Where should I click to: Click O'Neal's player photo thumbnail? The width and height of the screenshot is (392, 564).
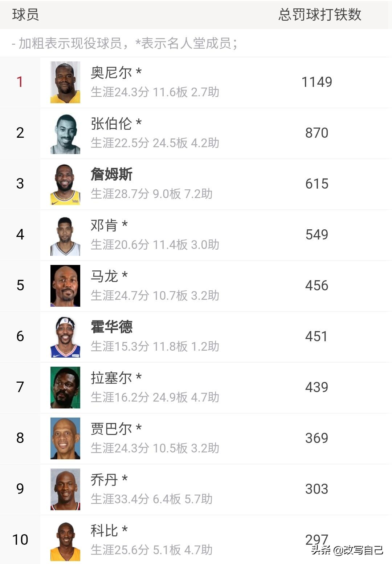(x=65, y=82)
